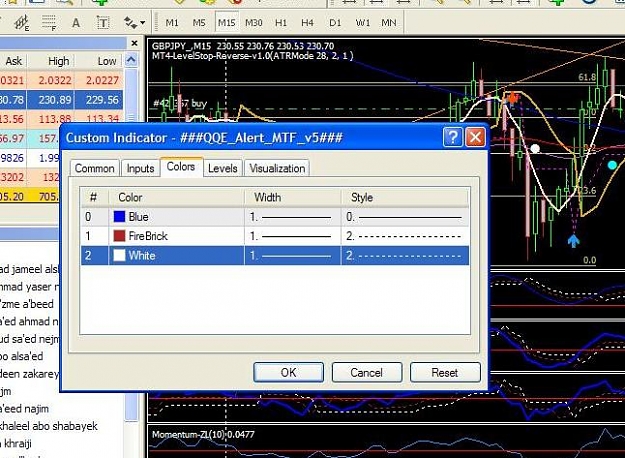Select the Equidistant Channel tool icon
The image size is (625, 458).
click(22, 22)
